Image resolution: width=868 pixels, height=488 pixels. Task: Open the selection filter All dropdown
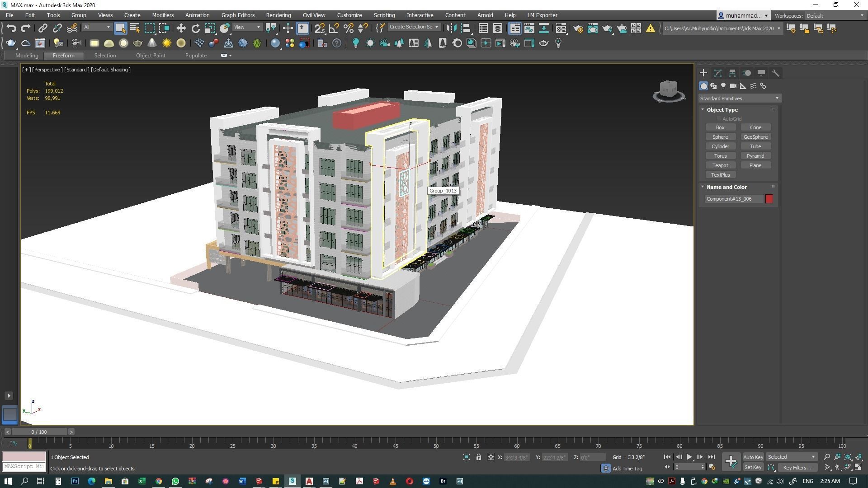tap(97, 28)
